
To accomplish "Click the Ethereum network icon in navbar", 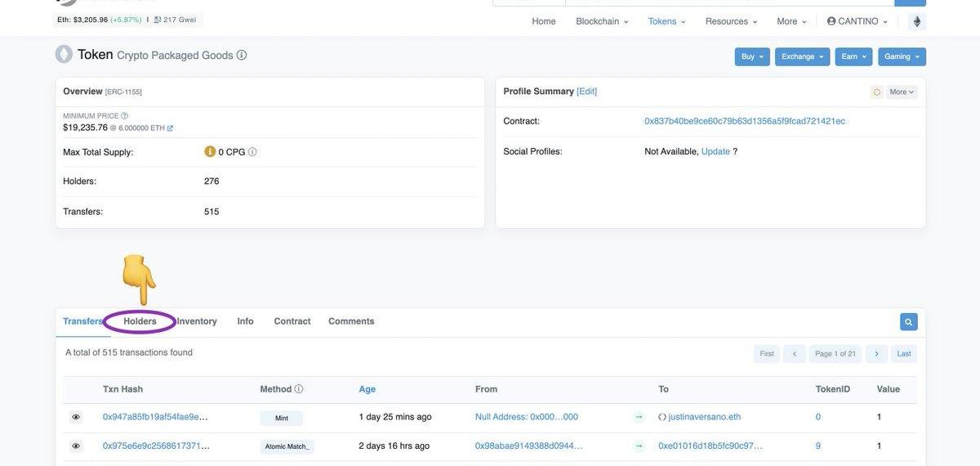I will coord(916,21).
